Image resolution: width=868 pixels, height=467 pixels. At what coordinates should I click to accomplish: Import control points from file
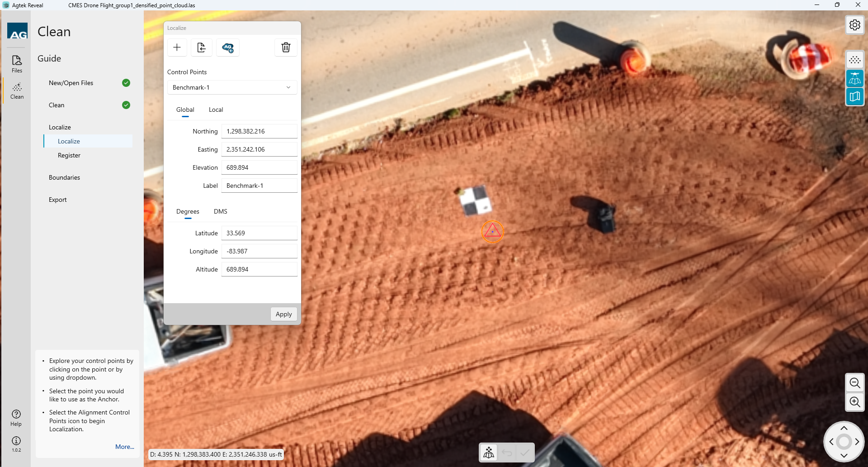pyautogui.click(x=202, y=48)
